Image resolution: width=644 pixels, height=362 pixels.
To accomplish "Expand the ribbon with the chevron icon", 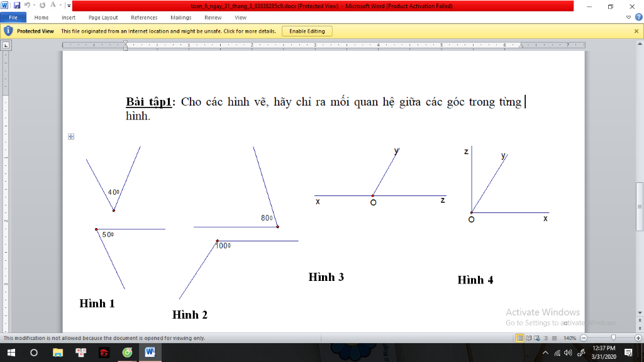I will pyautogui.click(x=628, y=17).
